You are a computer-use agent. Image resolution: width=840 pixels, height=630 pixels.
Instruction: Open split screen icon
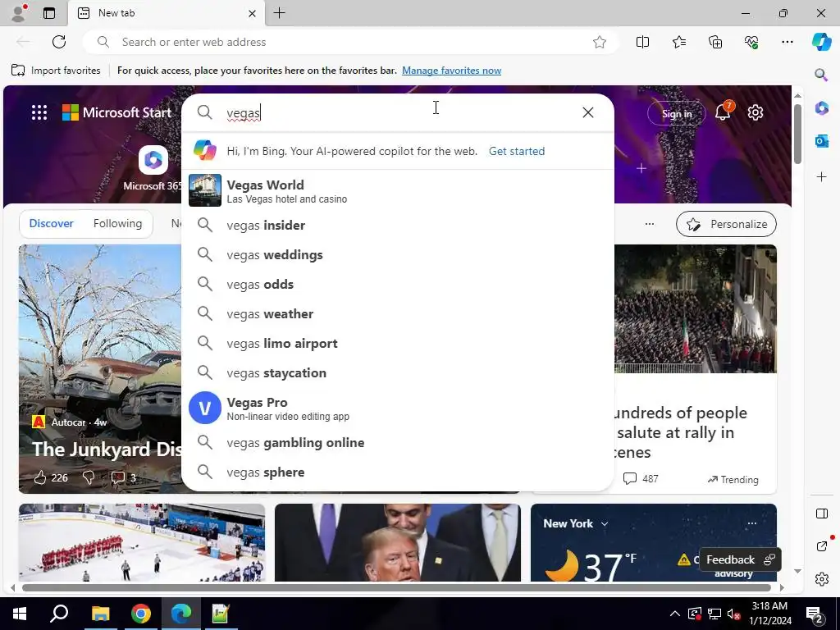point(642,42)
